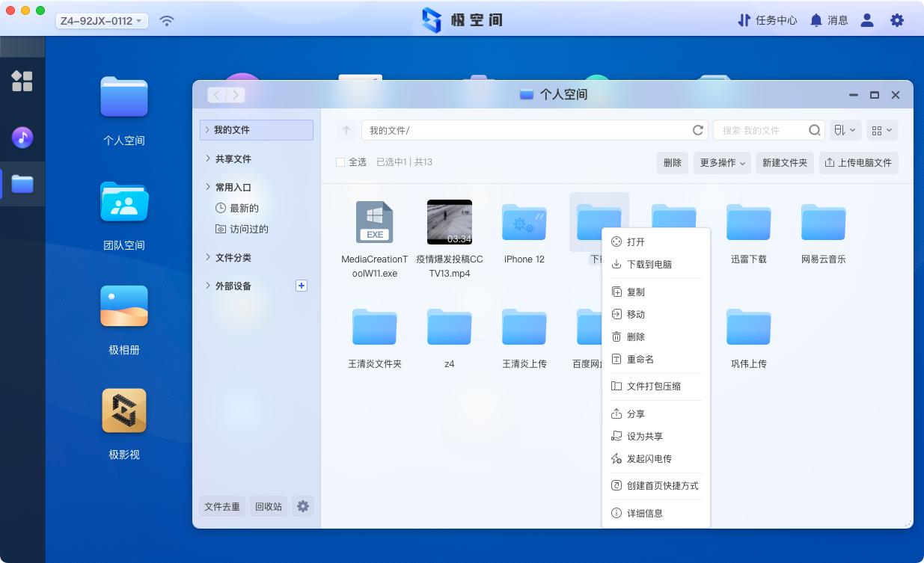Click the 新建文件夹 button
This screenshot has height=563, width=924.
[x=784, y=163]
